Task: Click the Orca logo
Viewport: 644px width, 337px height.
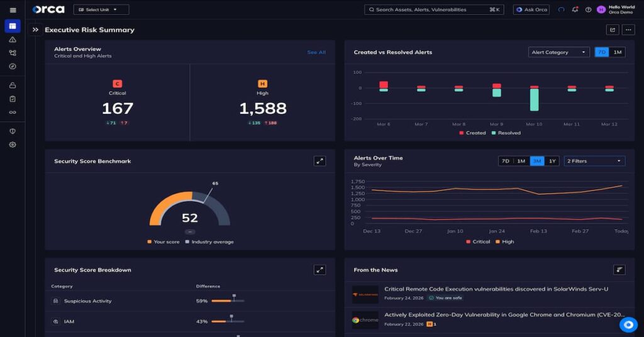Action: (48, 9)
